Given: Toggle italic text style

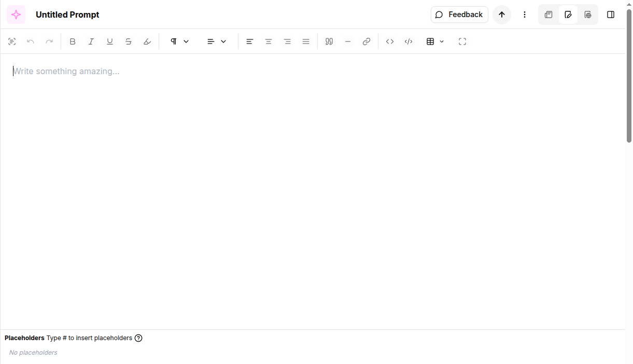Looking at the screenshot, I should pos(91,41).
